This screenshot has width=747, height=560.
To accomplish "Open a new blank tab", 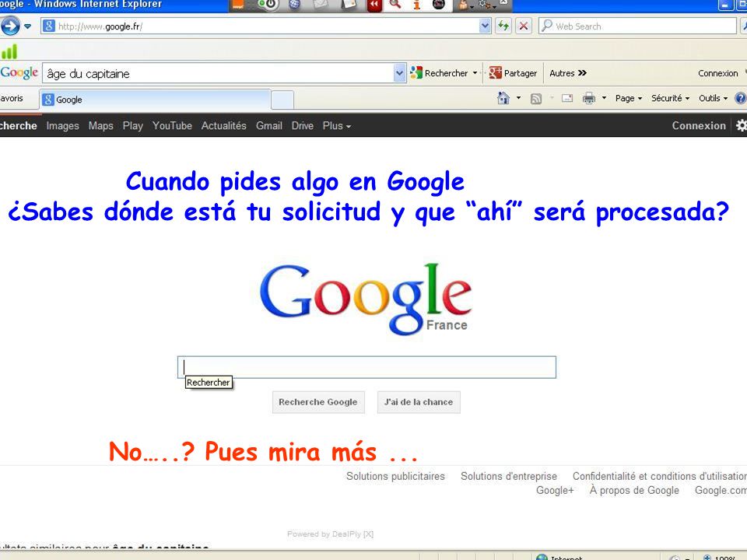I will 282,100.
